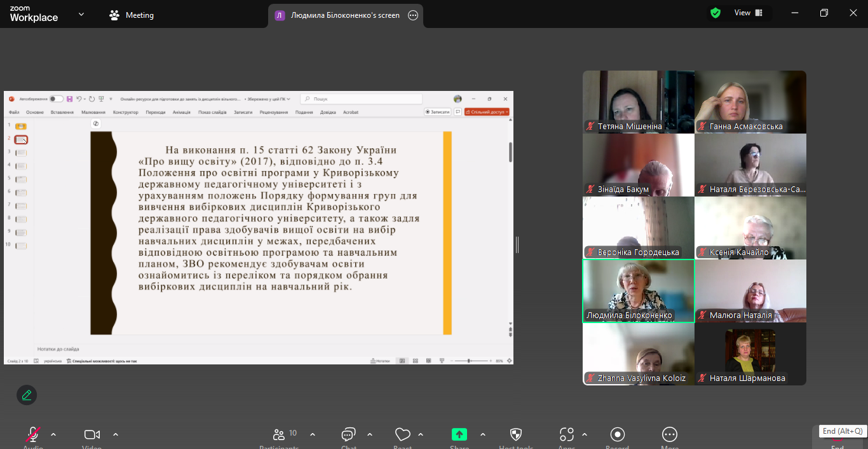Click the green Share screen icon
This screenshot has width=868, height=449.
[x=459, y=435]
